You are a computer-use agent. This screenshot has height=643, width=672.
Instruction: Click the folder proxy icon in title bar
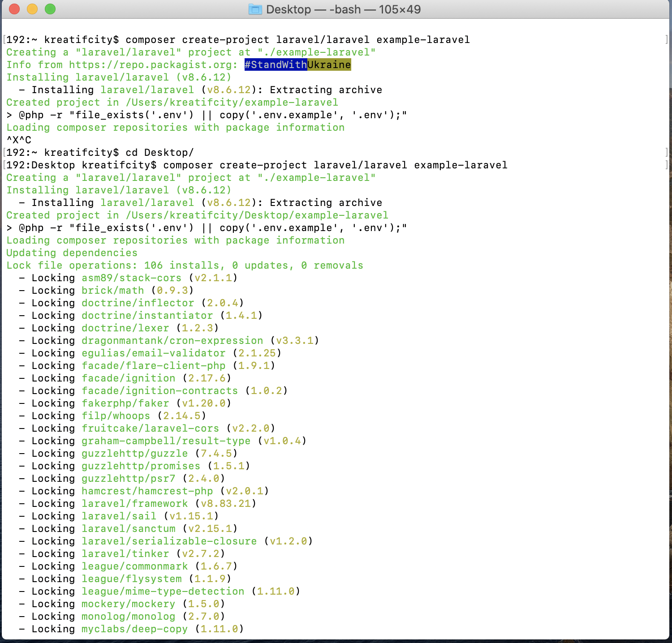(x=255, y=9)
